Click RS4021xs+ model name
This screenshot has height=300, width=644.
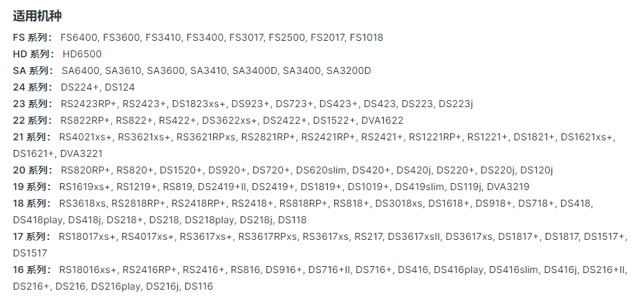85,137
